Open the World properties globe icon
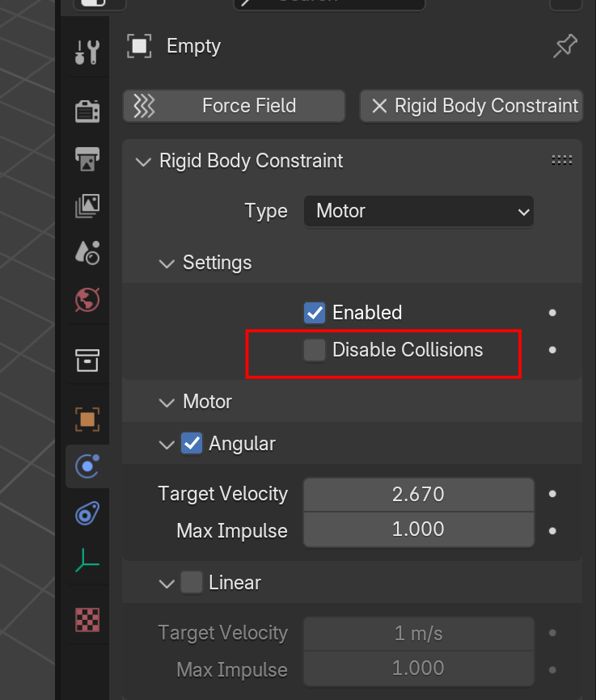This screenshot has width=596, height=700. pos(87,299)
